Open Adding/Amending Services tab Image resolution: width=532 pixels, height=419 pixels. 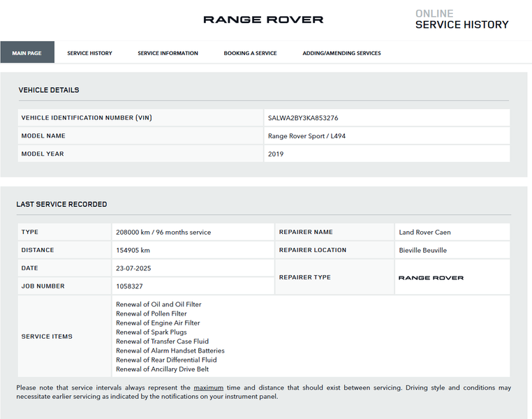pos(341,53)
